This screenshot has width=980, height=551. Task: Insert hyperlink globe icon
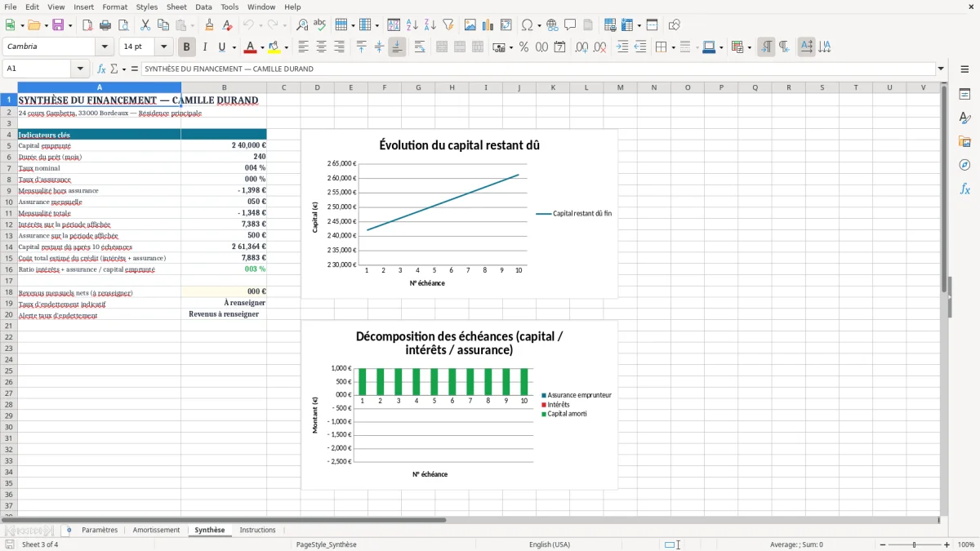point(552,25)
